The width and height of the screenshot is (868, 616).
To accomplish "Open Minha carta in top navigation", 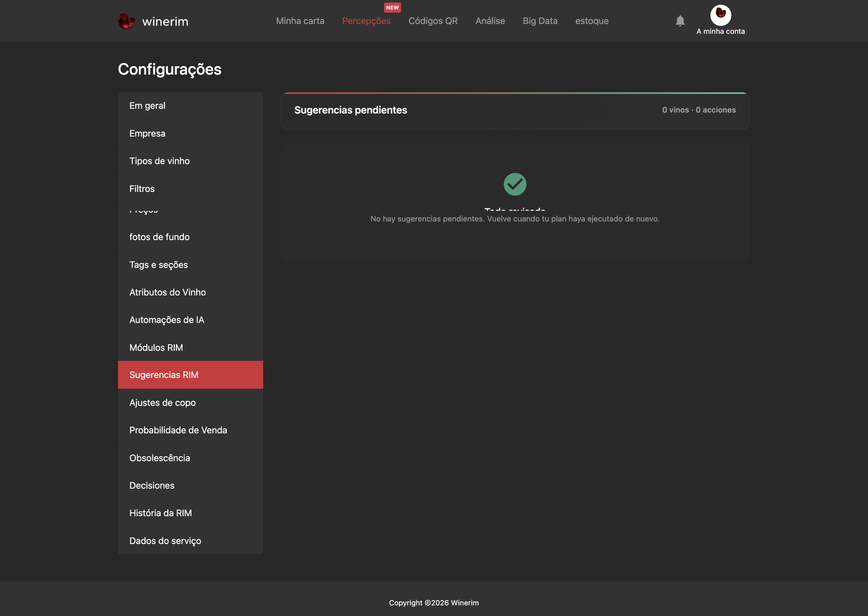I will pos(300,21).
